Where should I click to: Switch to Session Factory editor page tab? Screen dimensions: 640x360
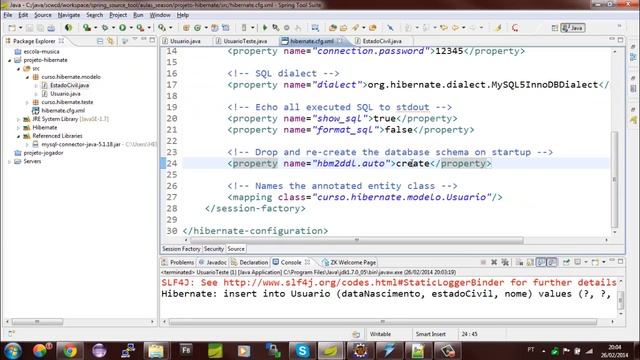[181, 249]
